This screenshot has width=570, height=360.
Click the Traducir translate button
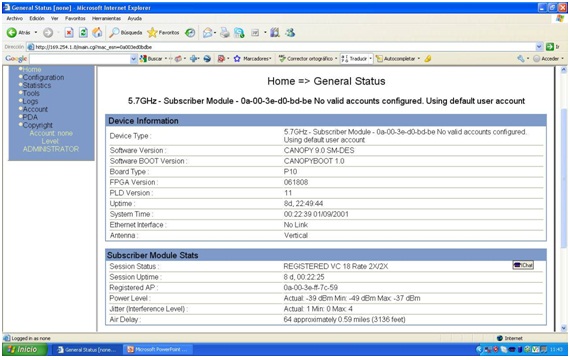[x=356, y=59]
